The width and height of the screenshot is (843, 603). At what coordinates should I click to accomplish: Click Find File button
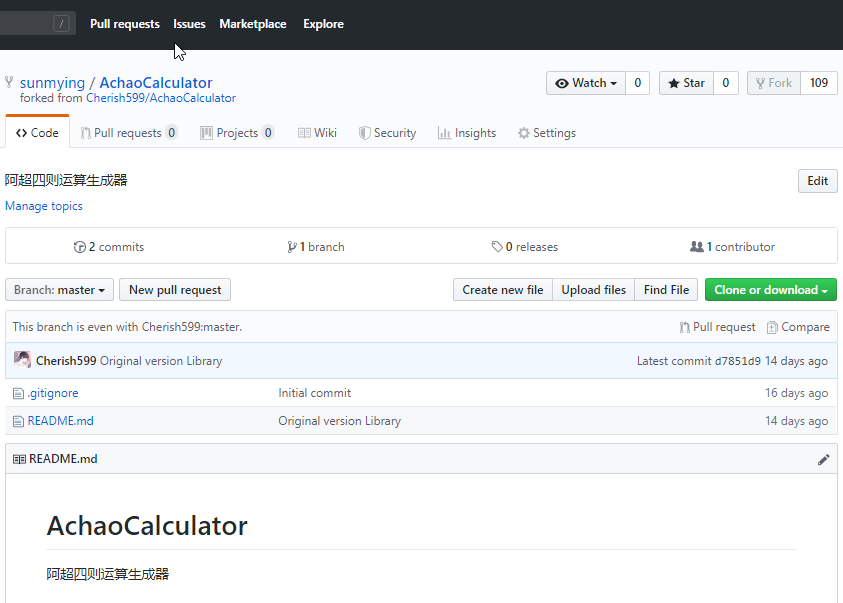pos(666,290)
